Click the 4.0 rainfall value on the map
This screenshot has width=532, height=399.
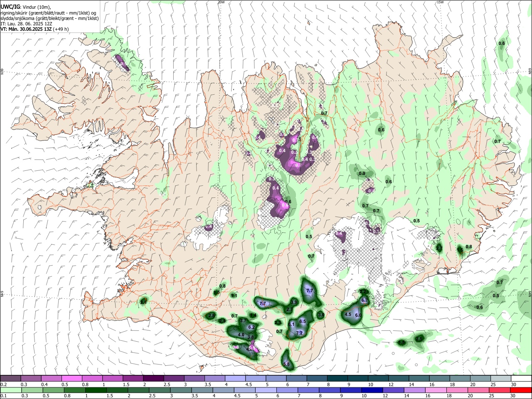[x=241, y=335]
